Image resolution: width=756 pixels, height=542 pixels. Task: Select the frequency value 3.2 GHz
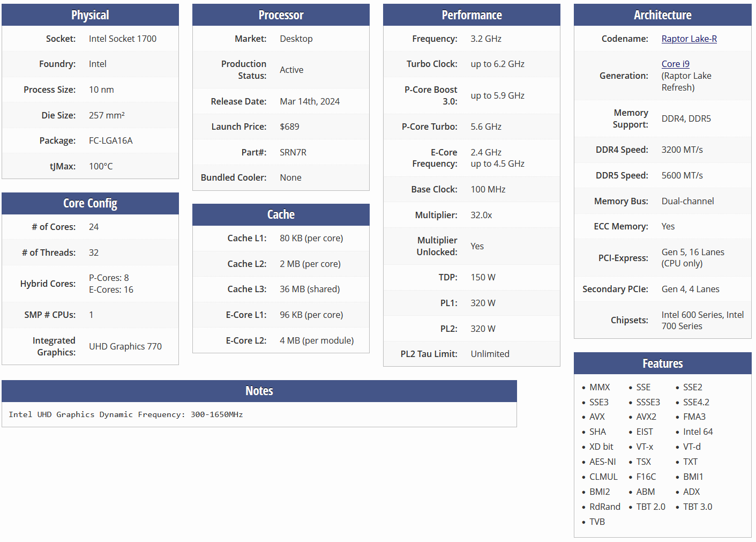coord(486,39)
